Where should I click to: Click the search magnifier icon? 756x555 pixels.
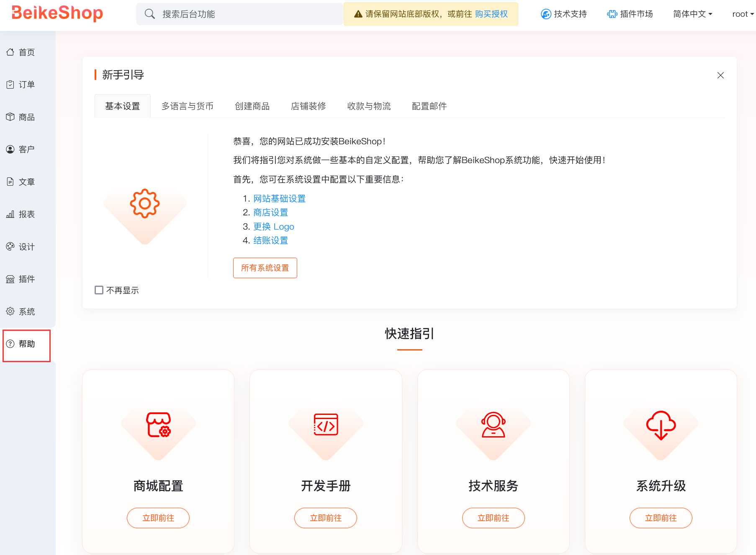[x=150, y=14]
